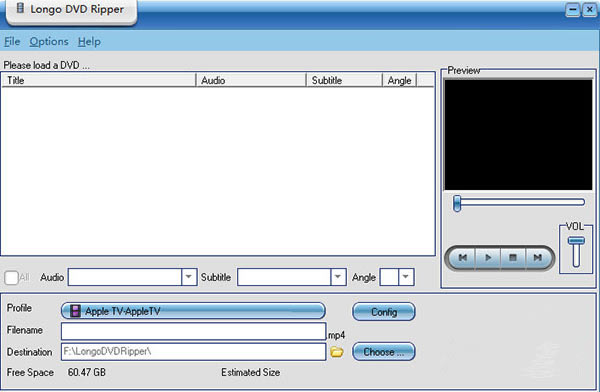This screenshot has height=392, width=600.
Task: Expand the Audio dropdown list
Action: click(189, 277)
